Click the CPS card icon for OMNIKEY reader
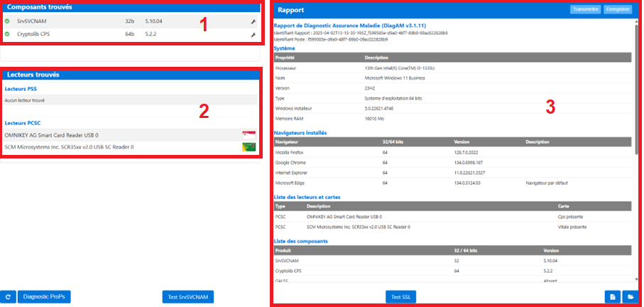The height and width of the screenshot is (307, 644). click(249, 135)
